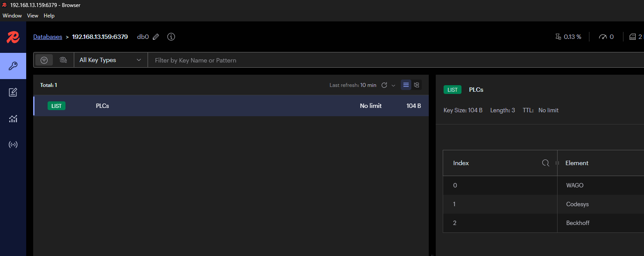
Task: Open the Browser key icon in sidebar
Action: [x=13, y=66]
